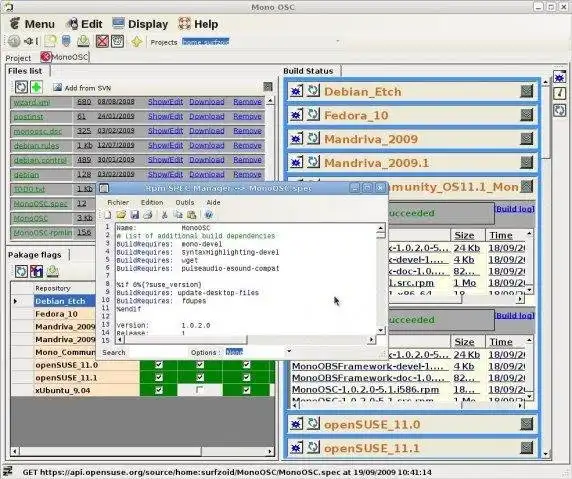Click the Search field in Rpm Spec Manager

point(157,352)
